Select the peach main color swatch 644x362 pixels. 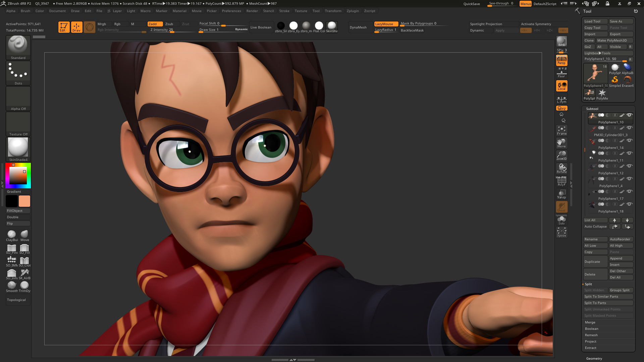tap(24, 201)
